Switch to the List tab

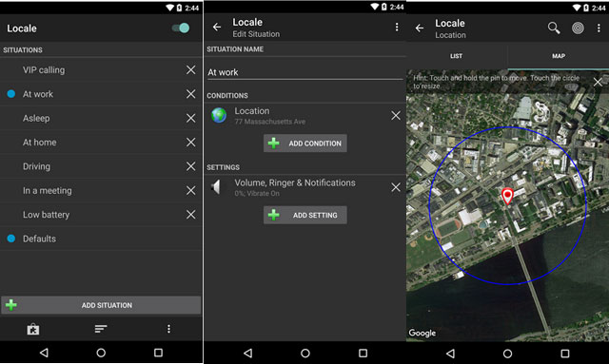tap(457, 56)
